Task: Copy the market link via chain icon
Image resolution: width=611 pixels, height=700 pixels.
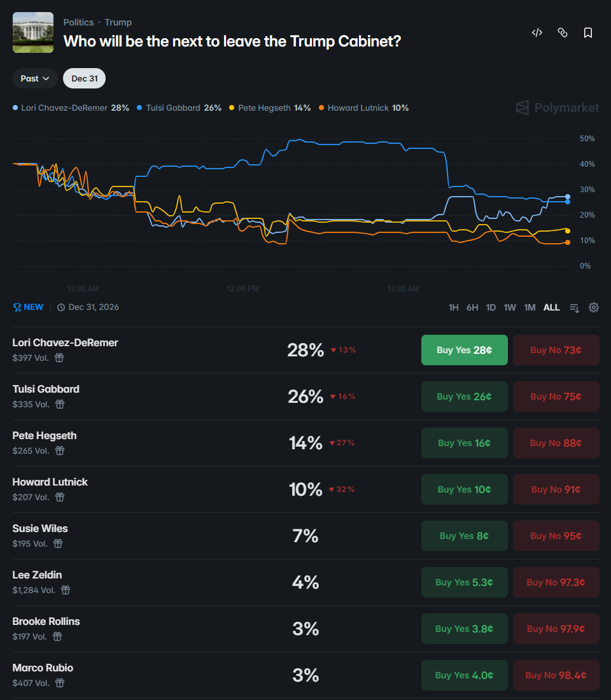Action: tap(563, 32)
